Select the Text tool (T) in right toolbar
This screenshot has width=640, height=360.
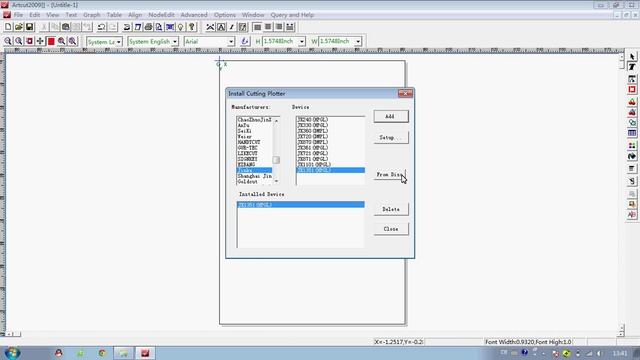[x=632, y=67]
